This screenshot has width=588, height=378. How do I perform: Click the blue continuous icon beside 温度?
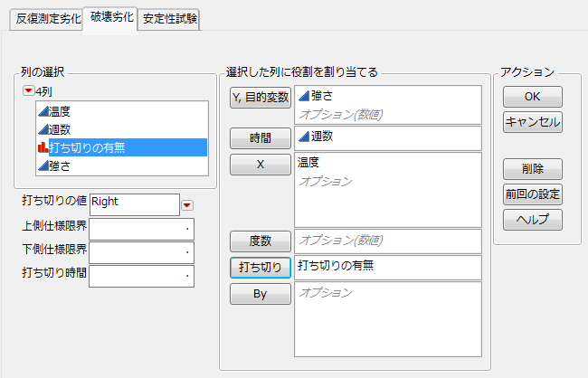(42, 110)
